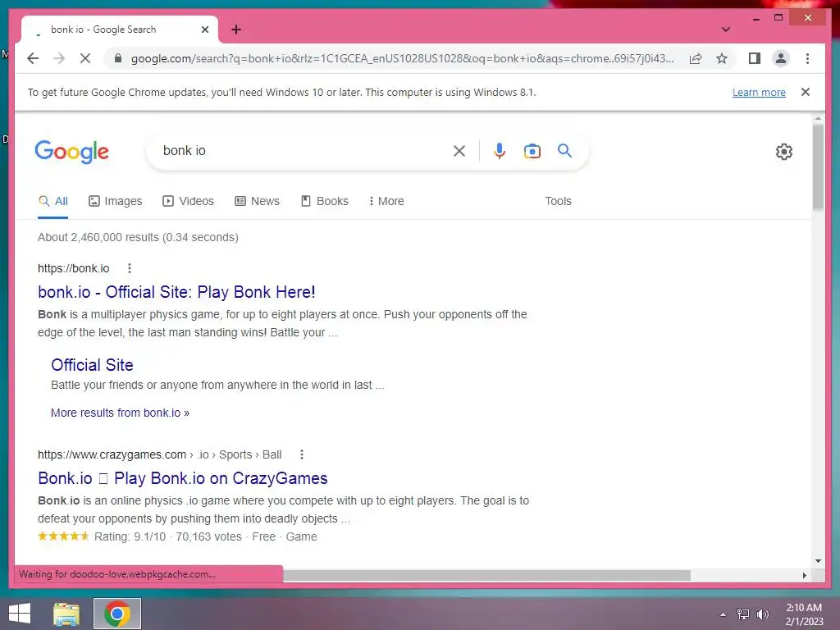
Task: Close the bonk io search tab
Action: click(204, 30)
